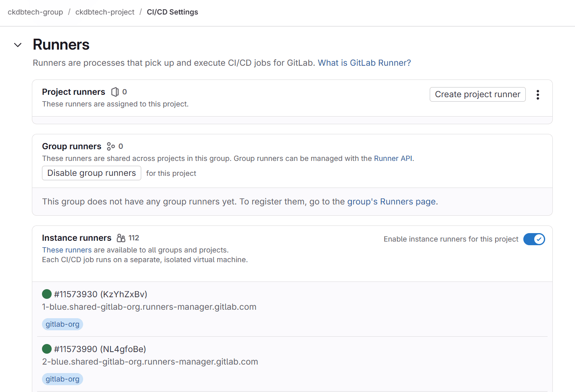Open the group's Runners page link
Screen dimensions: 575x392
click(391, 201)
